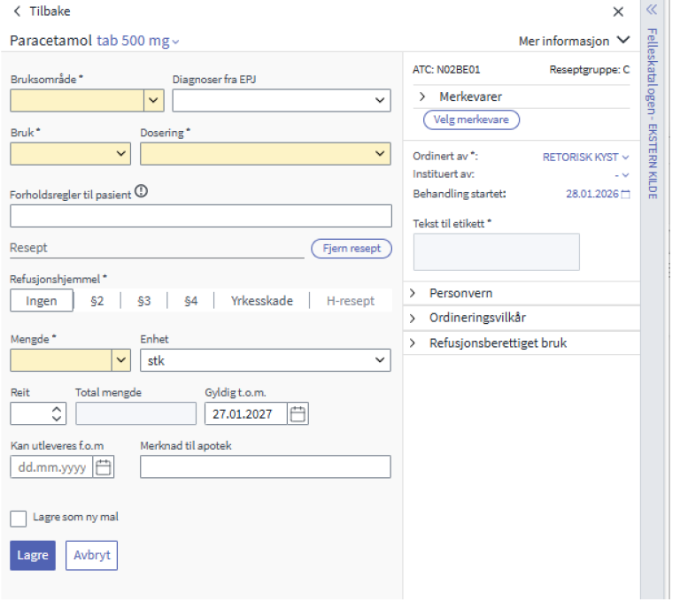Click the Tilbake back arrow
The width and height of the screenshot is (680, 616).
click(x=18, y=12)
